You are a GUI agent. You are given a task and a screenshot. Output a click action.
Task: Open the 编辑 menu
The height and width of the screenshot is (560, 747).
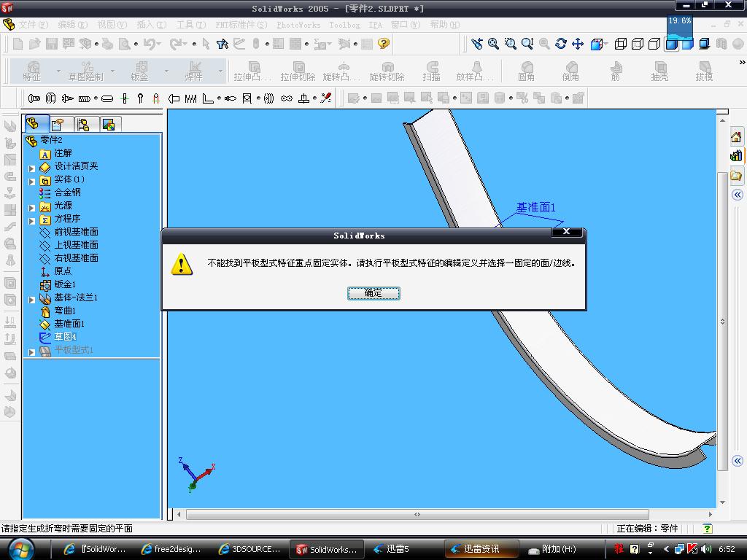pyautogui.click(x=72, y=24)
